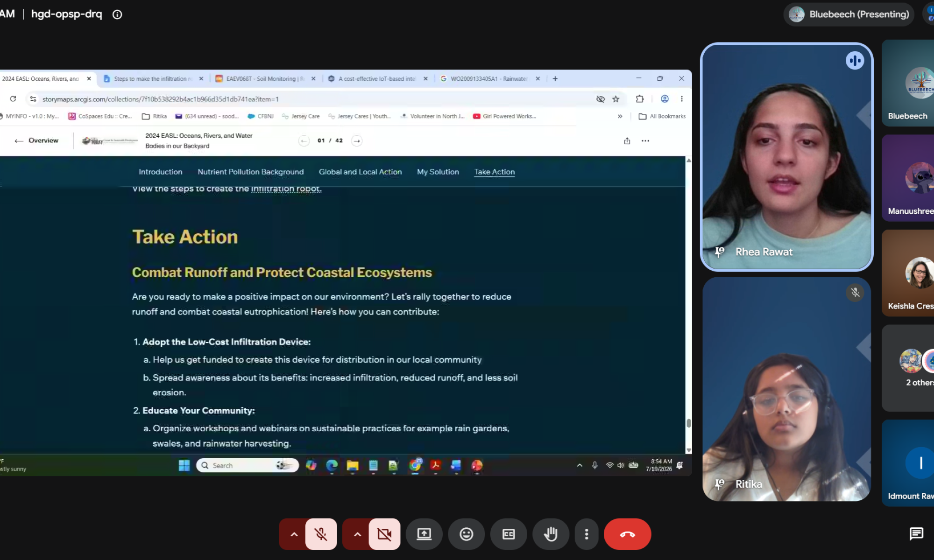This screenshot has height=560, width=934.
Task: Click the Take Action tab
Action: coord(494,172)
